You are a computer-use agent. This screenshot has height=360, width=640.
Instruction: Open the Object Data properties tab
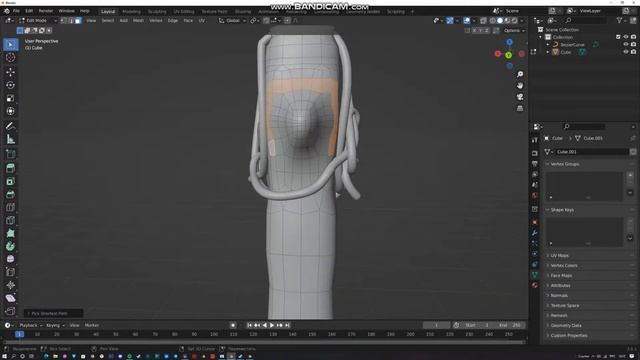pyautogui.click(x=535, y=275)
